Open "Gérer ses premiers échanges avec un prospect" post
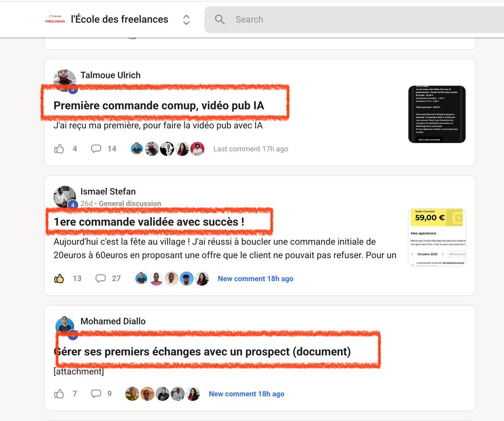 pyautogui.click(x=202, y=351)
